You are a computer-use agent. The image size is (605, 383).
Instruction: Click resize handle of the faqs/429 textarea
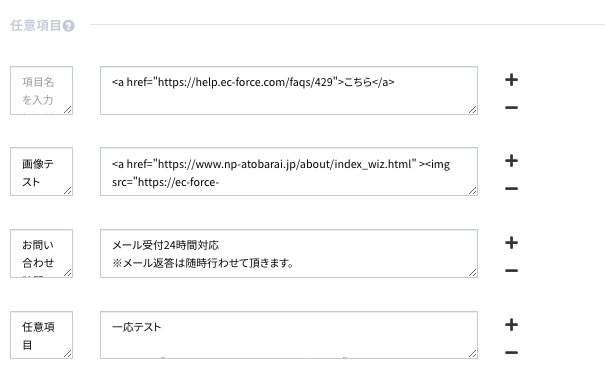(473, 110)
